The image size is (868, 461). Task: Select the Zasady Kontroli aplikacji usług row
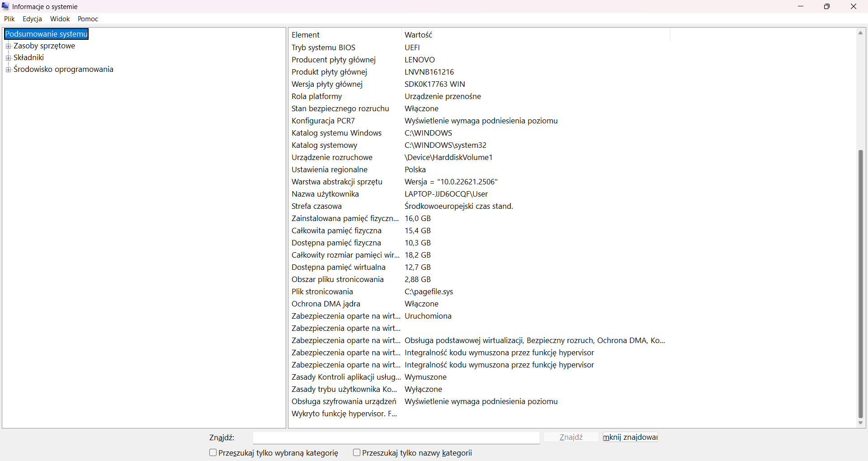(x=479, y=377)
